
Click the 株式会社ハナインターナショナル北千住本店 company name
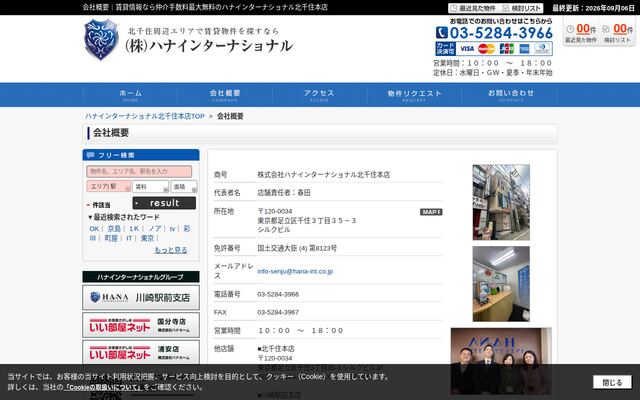324,175
